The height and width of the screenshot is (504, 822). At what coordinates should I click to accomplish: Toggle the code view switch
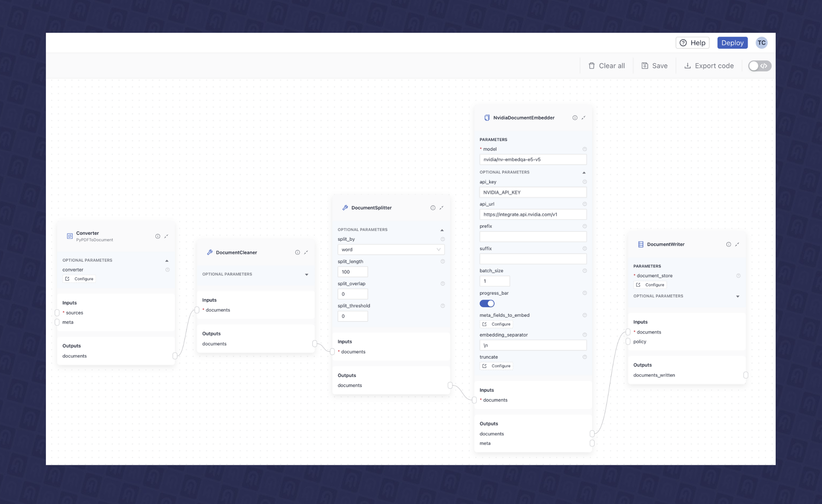759,66
